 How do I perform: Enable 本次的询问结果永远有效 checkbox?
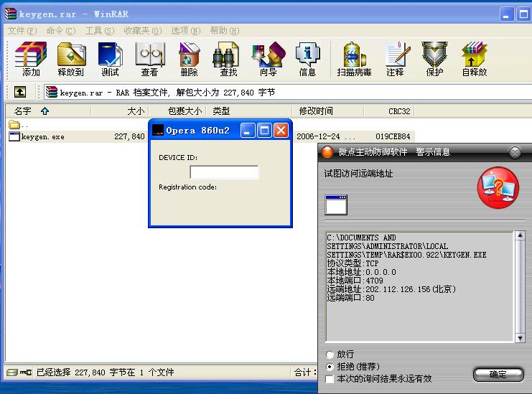coord(330,378)
